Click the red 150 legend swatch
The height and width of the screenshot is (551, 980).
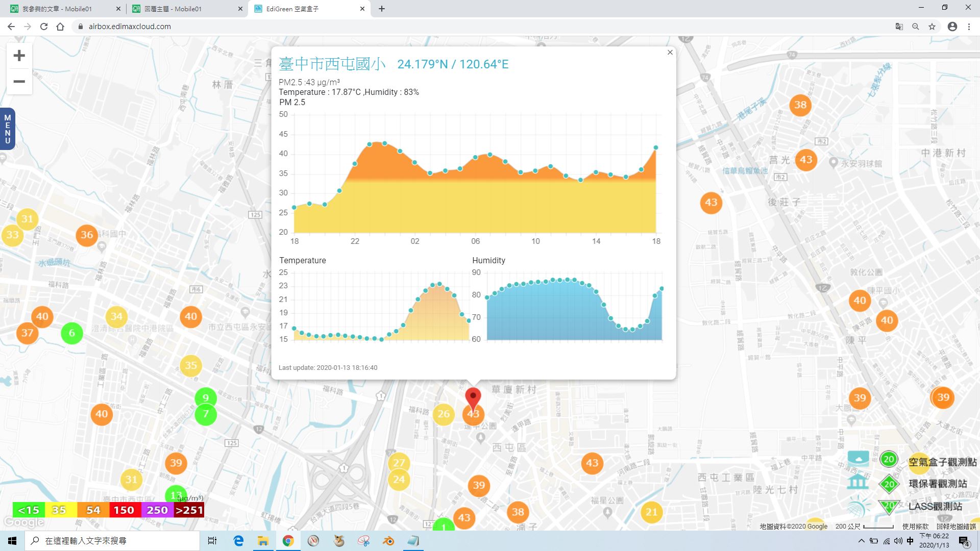[125, 510]
